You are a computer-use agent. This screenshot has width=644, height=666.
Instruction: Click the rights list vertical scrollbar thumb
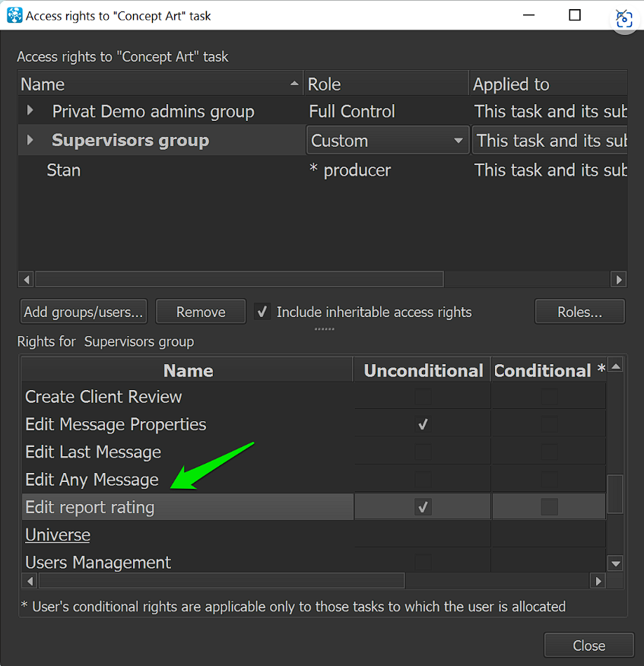(x=615, y=494)
